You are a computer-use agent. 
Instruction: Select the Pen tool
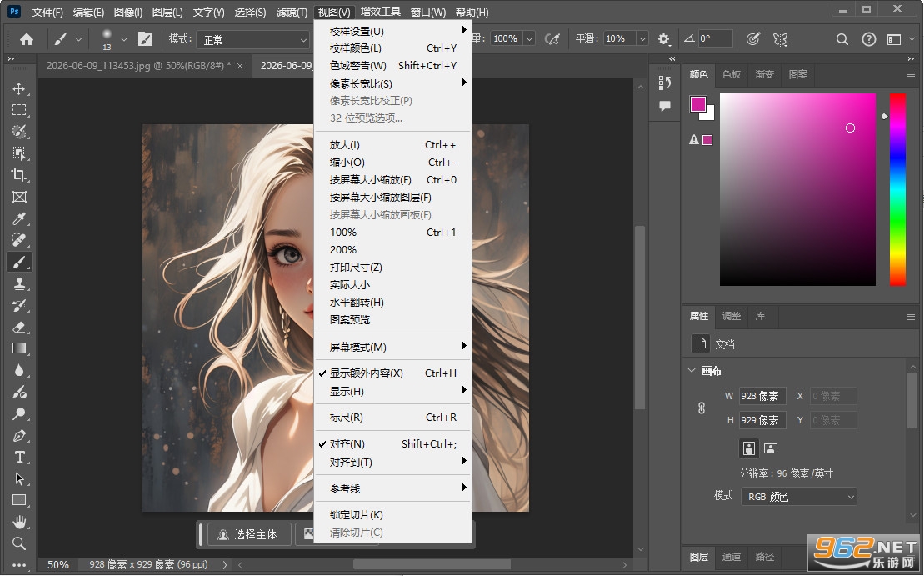pyautogui.click(x=19, y=436)
